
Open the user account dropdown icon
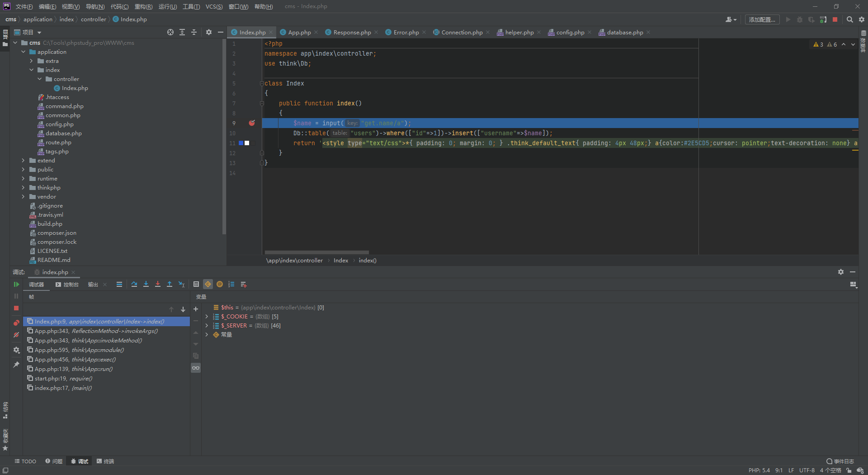coord(731,19)
